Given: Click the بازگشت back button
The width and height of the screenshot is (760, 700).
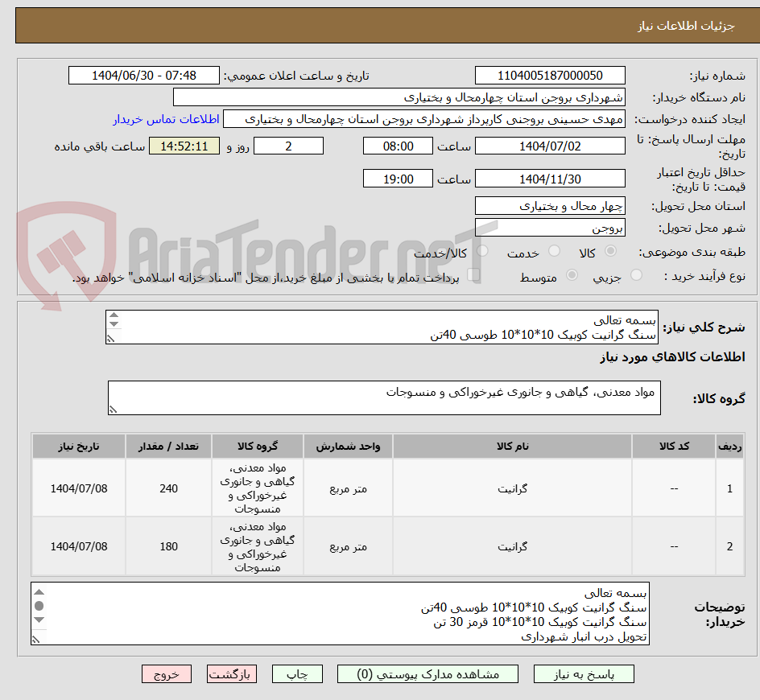Looking at the screenshot, I should (x=232, y=673).
